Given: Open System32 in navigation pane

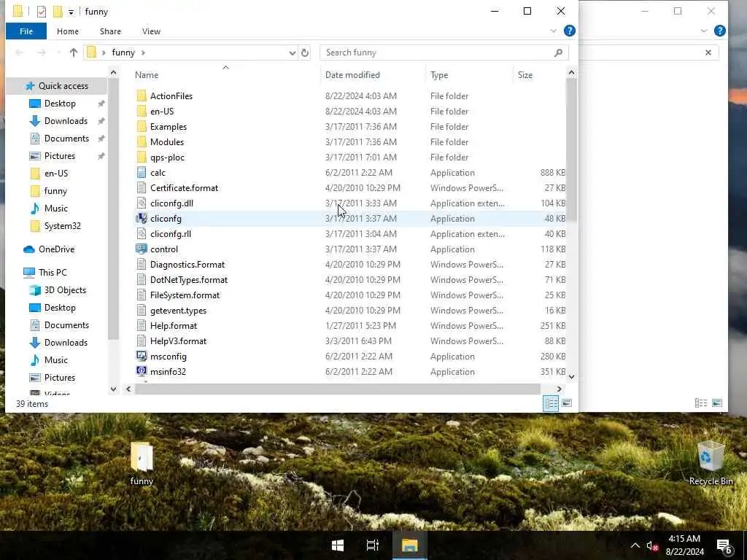Looking at the screenshot, I should [x=63, y=226].
